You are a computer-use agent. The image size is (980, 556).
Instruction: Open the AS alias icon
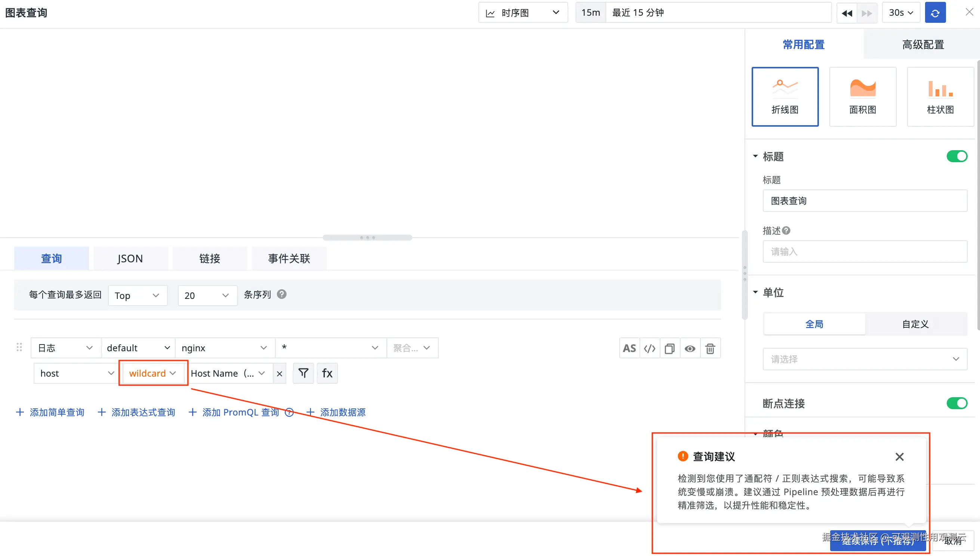click(629, 348)
